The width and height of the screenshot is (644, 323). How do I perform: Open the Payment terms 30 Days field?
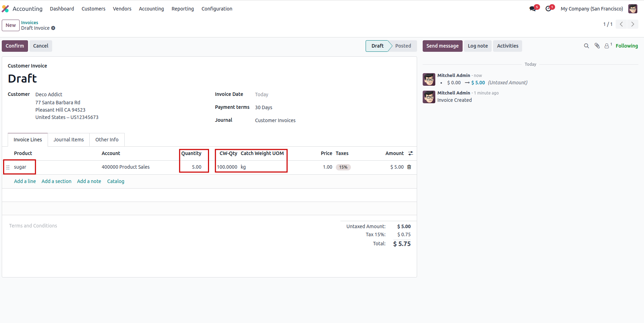click(x=263, y=107)
